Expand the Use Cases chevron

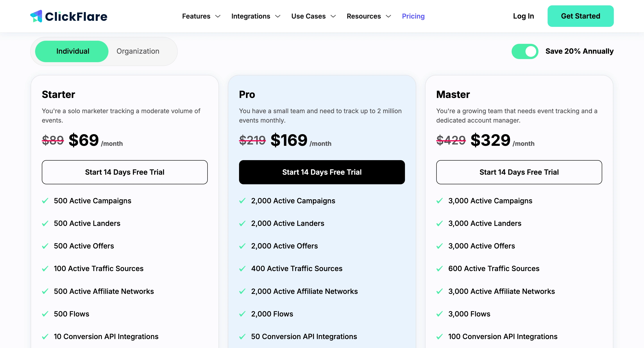[333, 17]
